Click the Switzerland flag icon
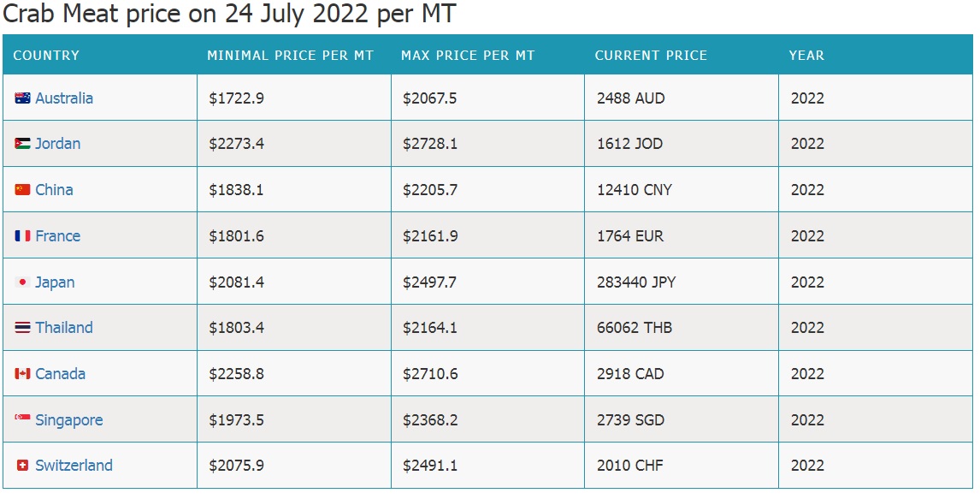The height and width of the screenshot is (499, 980). 22,466
